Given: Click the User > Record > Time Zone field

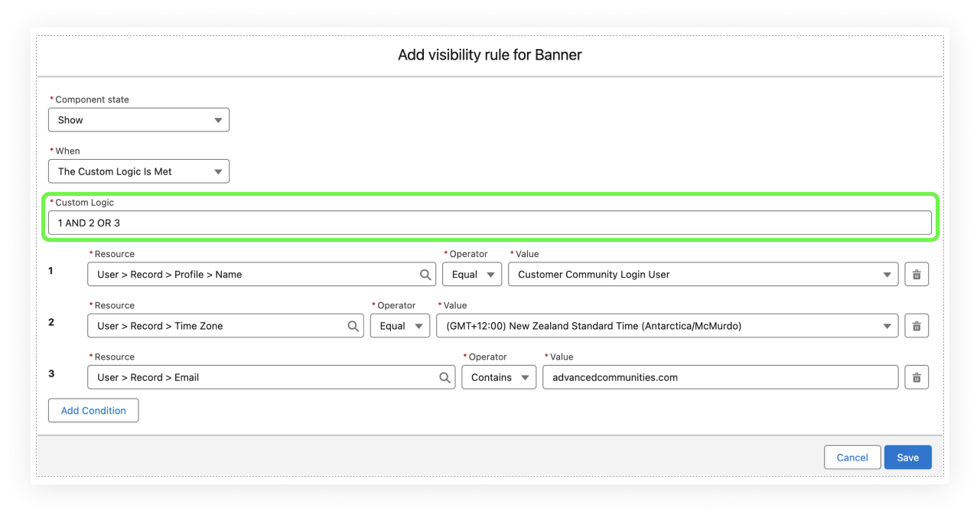Looking at the screenshot, I should point(226,326).
